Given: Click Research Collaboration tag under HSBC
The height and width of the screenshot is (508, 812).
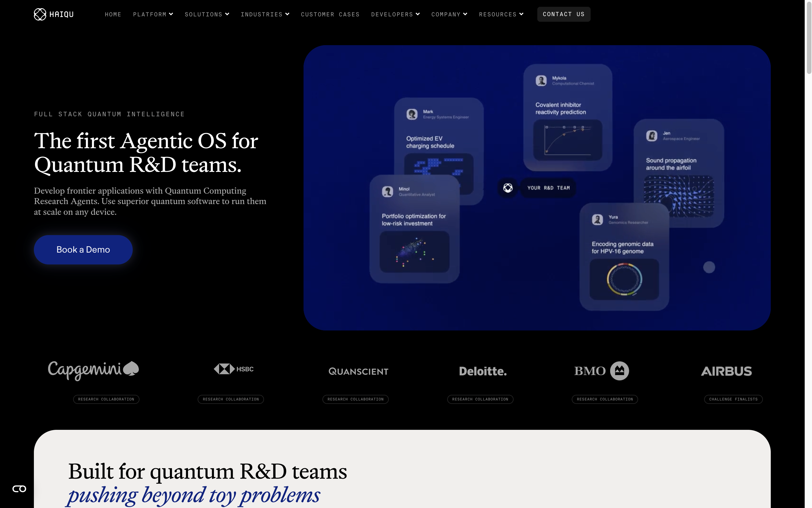Looking at the screenshot, I should click(231, 399).
